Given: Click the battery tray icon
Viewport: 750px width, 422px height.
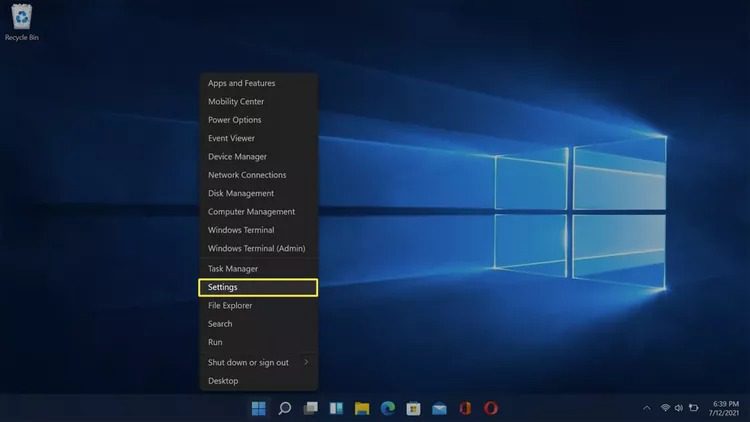Looking at the screenshot, I should coord(694,408).
